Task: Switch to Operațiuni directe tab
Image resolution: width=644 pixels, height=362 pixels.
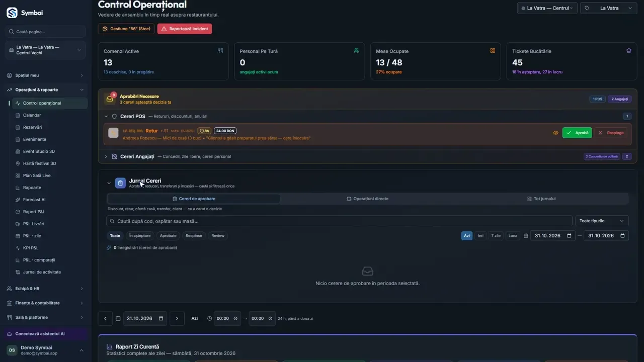Action: pos(367,199)
